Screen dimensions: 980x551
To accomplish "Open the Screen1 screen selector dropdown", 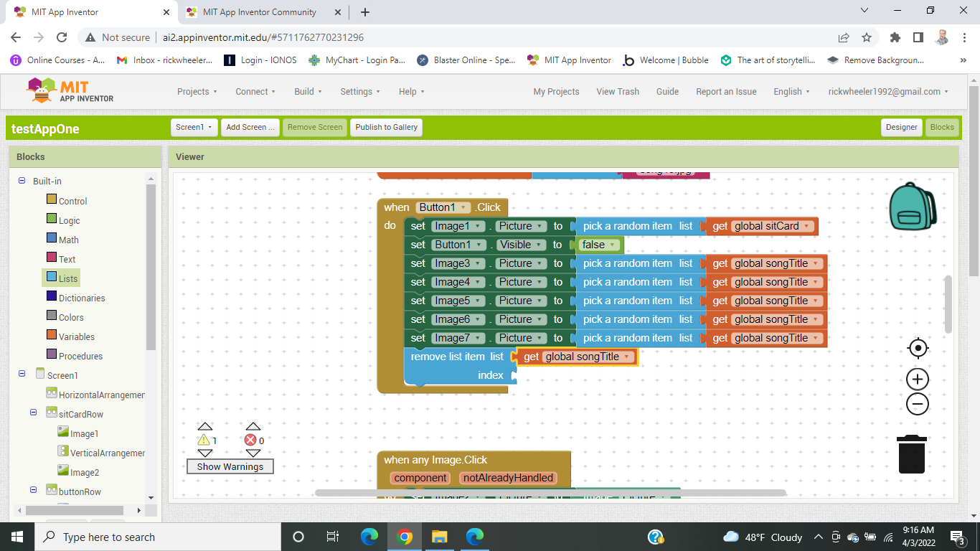I will click(x=194, y=127).
